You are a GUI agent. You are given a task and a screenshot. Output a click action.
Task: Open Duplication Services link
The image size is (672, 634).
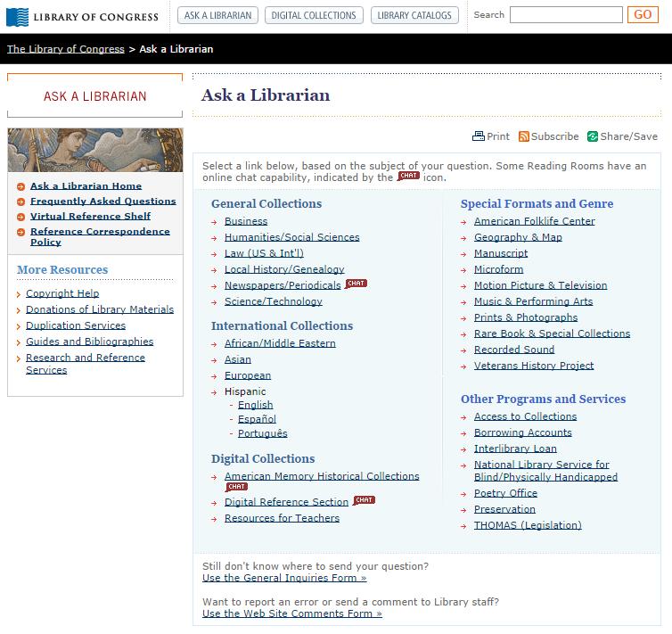point(76,325)
